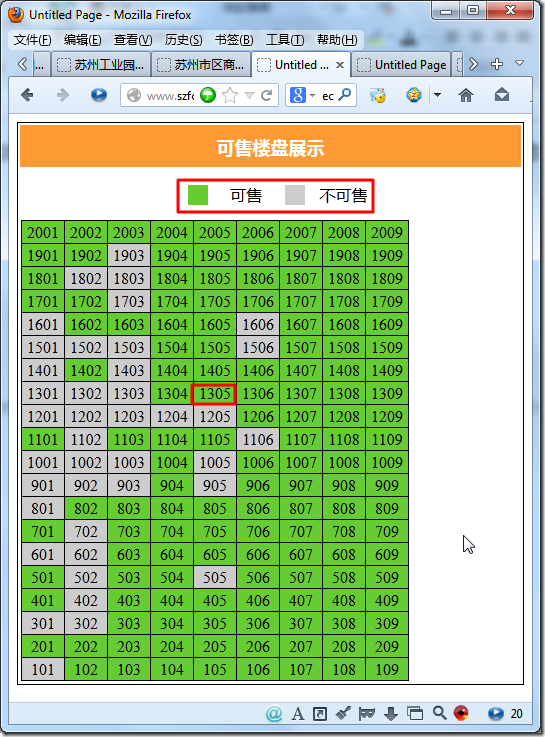The image size is (545, 737).
Task: Select unit 505 gray cell
Action: (215, 577)
